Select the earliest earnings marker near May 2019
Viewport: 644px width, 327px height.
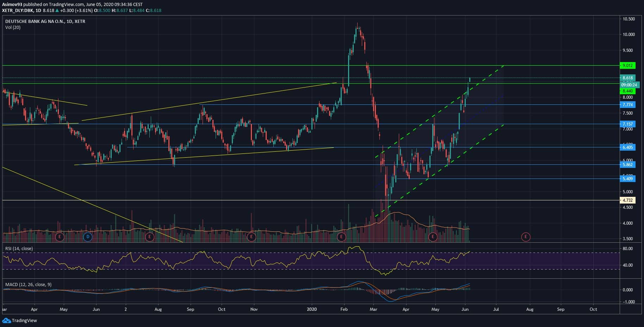pyautogui.click(x=60, y=237)
